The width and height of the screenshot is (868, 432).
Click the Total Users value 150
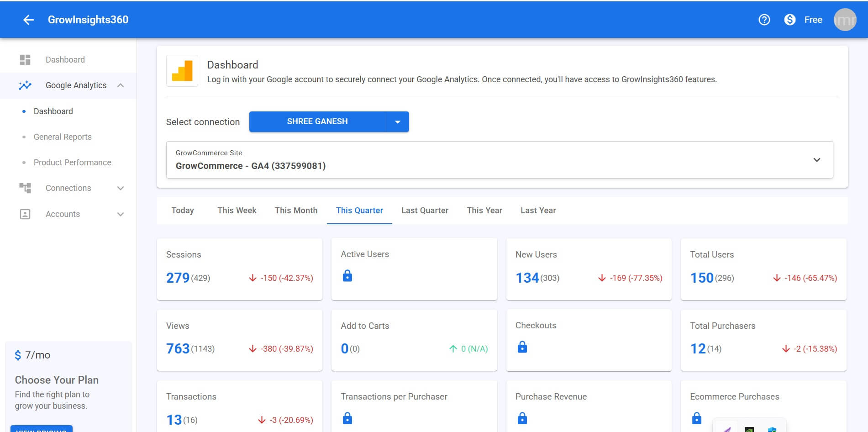702,278
